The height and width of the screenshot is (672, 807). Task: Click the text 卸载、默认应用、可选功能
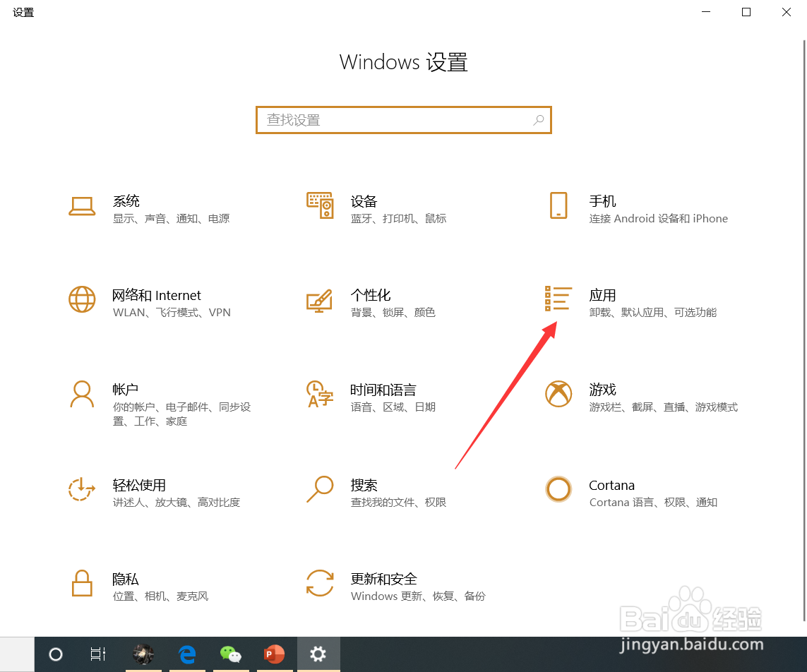pos(653,312)
